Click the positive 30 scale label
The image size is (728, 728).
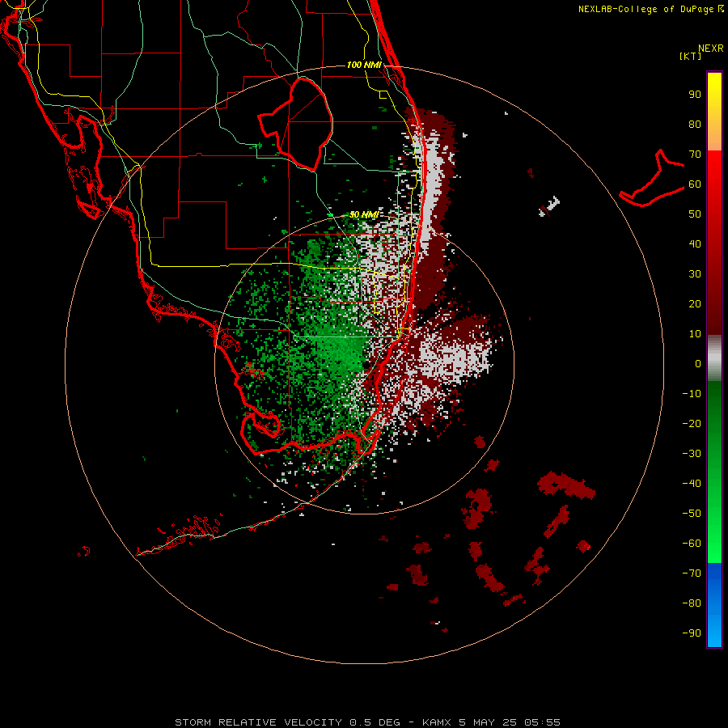pos(695,274)
